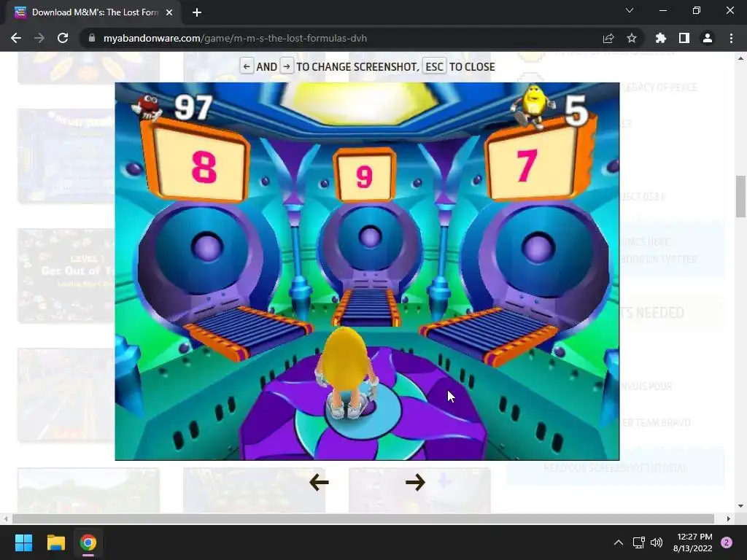Click the ESC key hint

point(434,66)
